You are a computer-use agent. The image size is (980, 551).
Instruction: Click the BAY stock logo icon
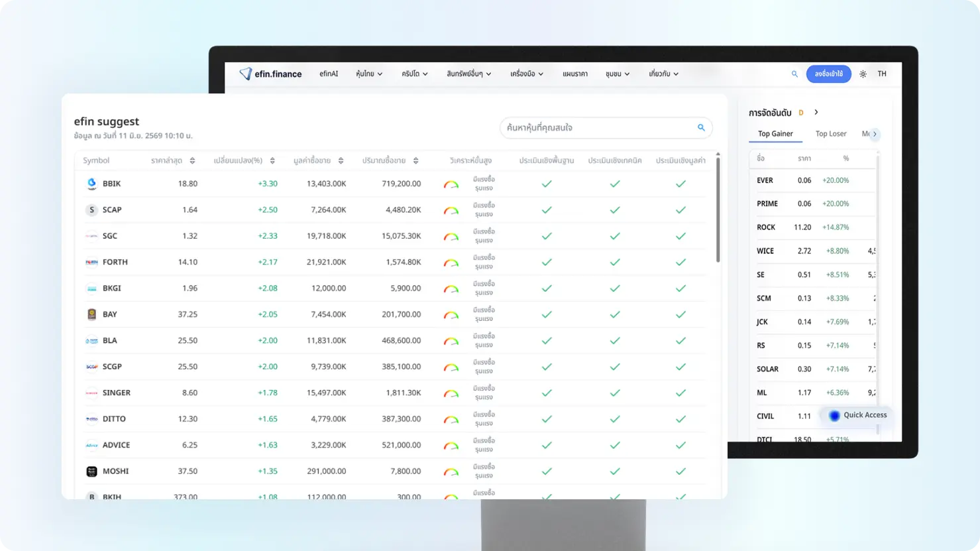91,314
